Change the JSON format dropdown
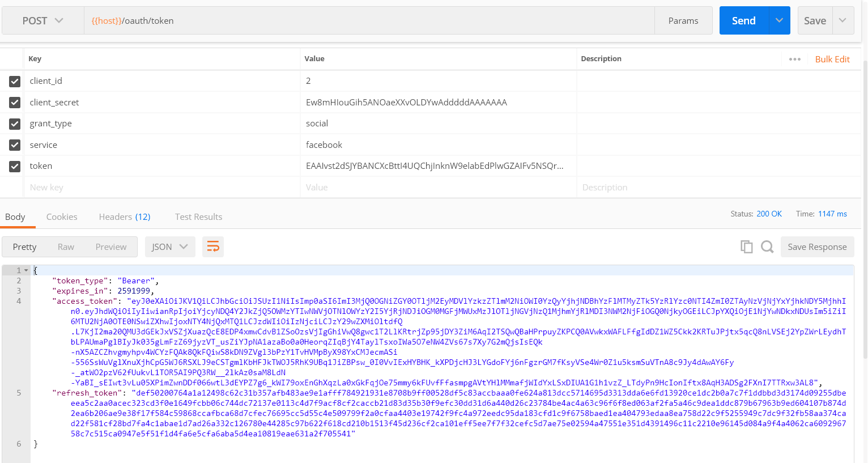This screenshot has height=463, width=868. pyautogui.click(x=169, y=247)
